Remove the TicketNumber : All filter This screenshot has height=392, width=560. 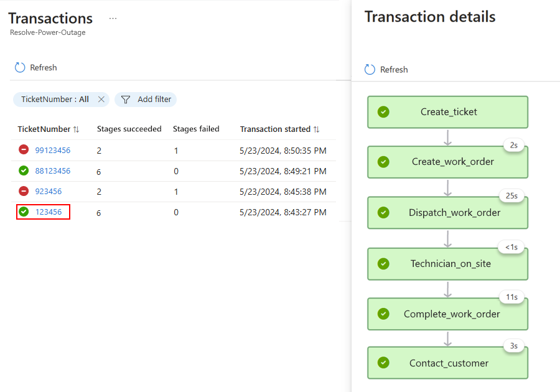pos(101,100)
